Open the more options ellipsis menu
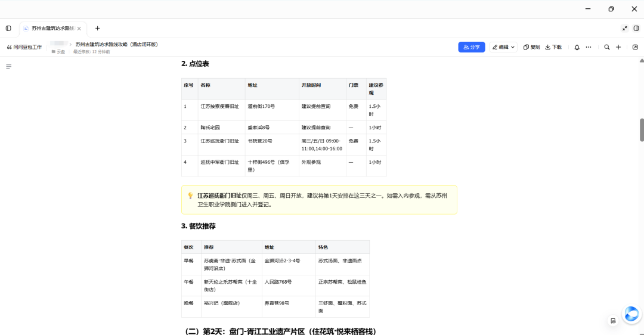This screenshot has width=644, height=335. (589, 47)
